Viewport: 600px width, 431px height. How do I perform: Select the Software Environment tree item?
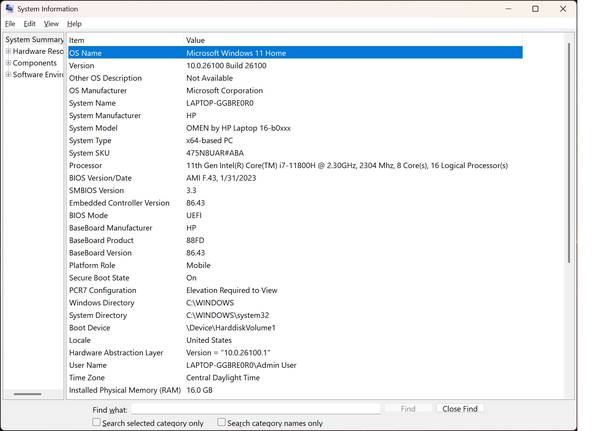(38, 74)
